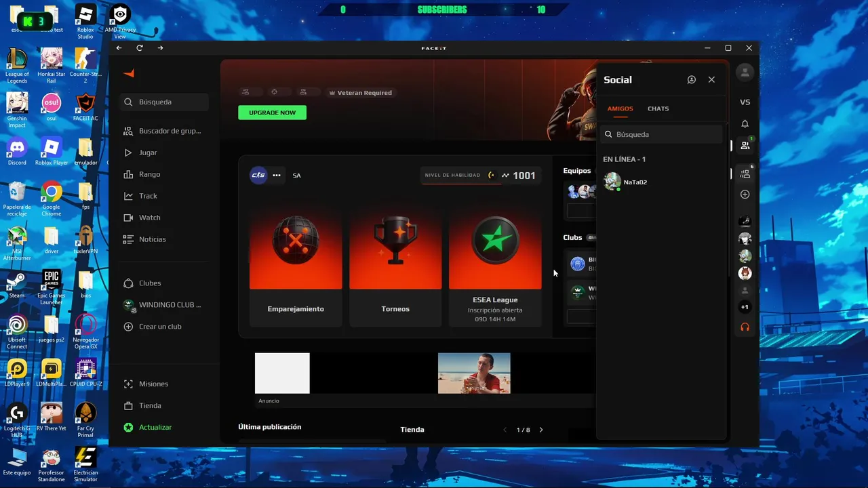
Task: Open Discord desktop icon
Action: click(x=17, y=151)
